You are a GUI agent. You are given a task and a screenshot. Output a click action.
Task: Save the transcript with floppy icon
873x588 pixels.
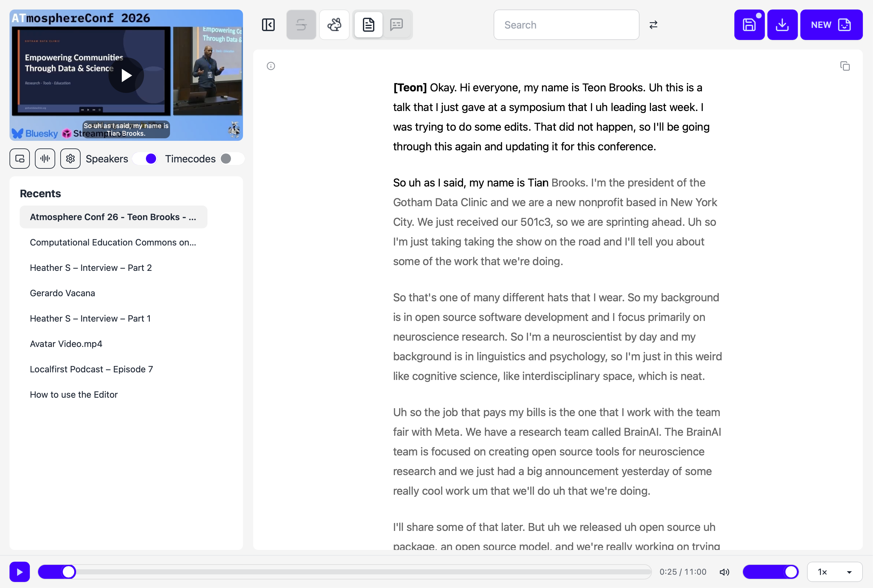point(749,25)
